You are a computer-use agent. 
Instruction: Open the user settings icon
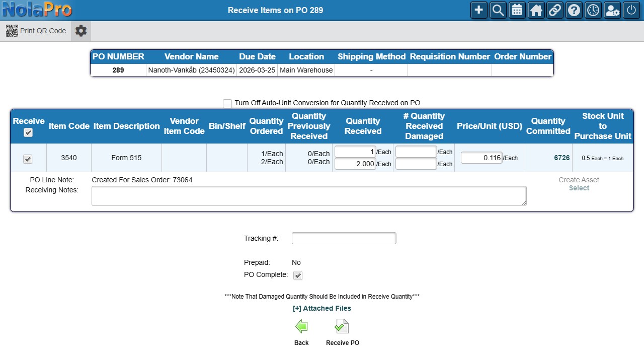612,10
